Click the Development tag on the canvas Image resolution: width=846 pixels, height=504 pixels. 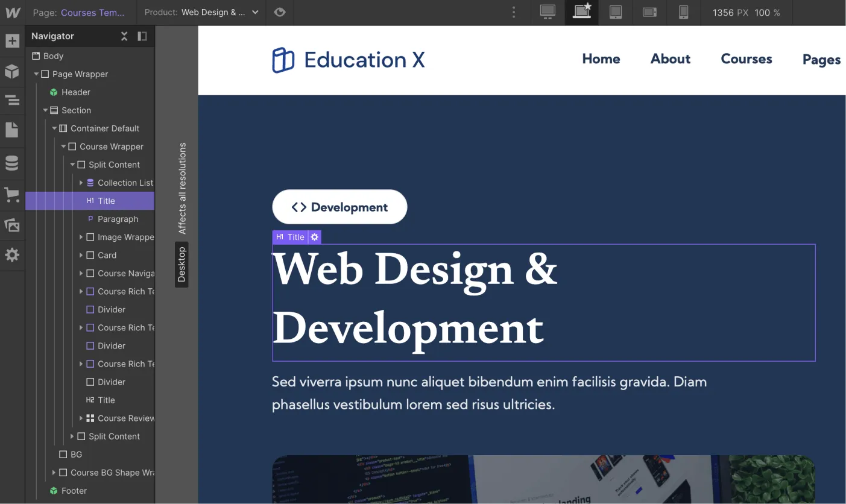(339, 207)
